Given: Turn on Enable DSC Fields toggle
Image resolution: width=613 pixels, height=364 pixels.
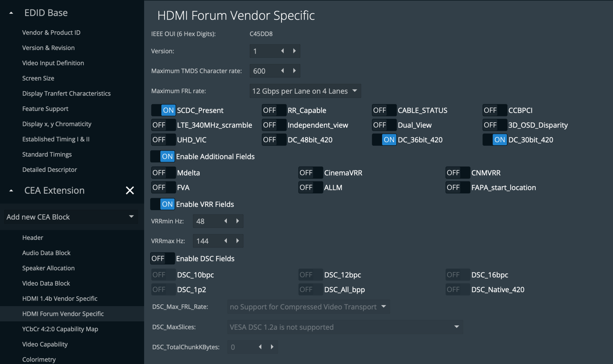Looking at the screenshot, I should tap(162, 259).
